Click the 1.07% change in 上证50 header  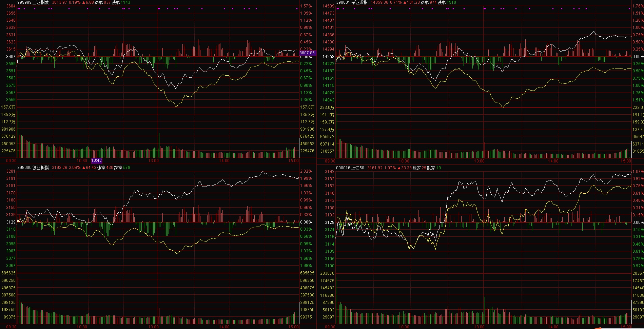(390, 168)
